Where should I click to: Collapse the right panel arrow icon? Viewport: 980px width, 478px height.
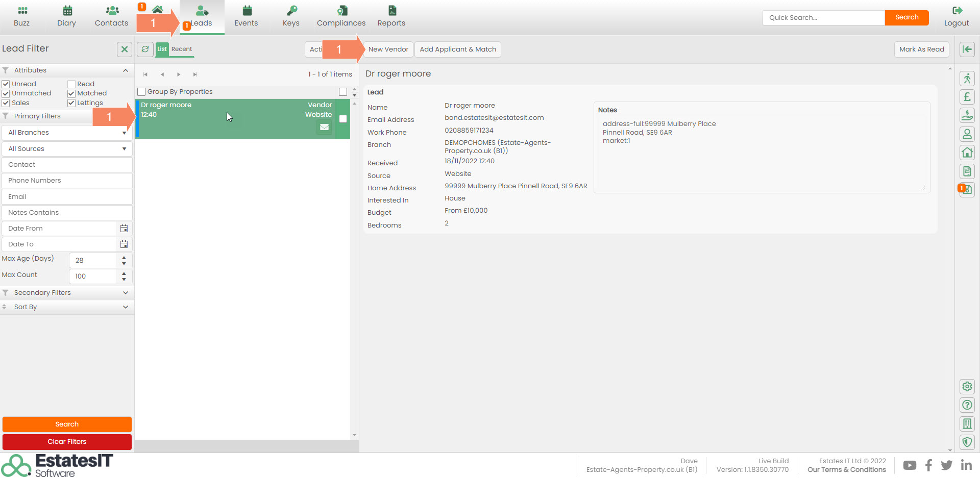pyautogui.click(x=967, y=49)
